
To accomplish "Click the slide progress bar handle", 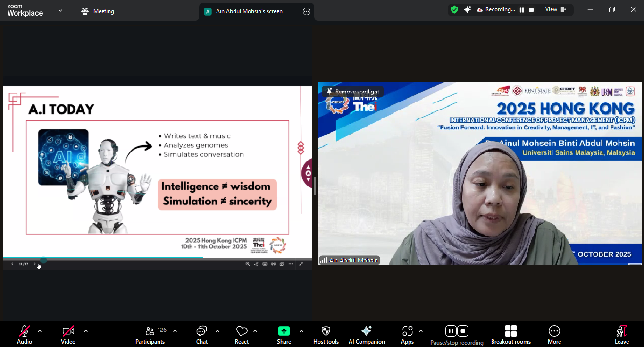I will tap(43, 260).
